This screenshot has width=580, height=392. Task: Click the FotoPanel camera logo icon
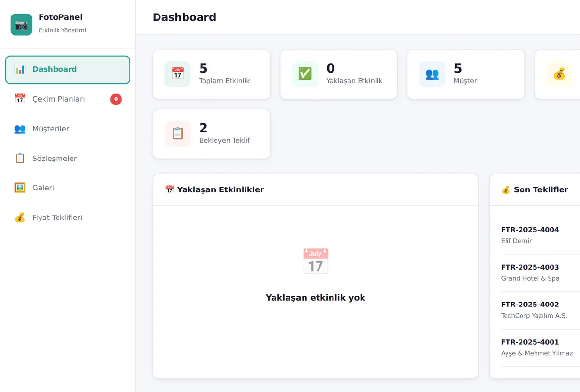click(21, 25)
